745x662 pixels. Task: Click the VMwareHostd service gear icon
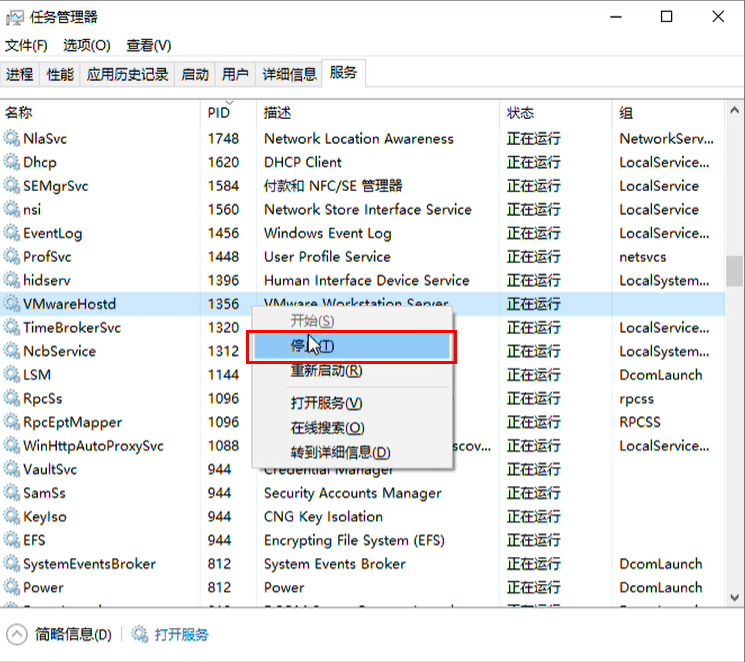click(12, 304)
